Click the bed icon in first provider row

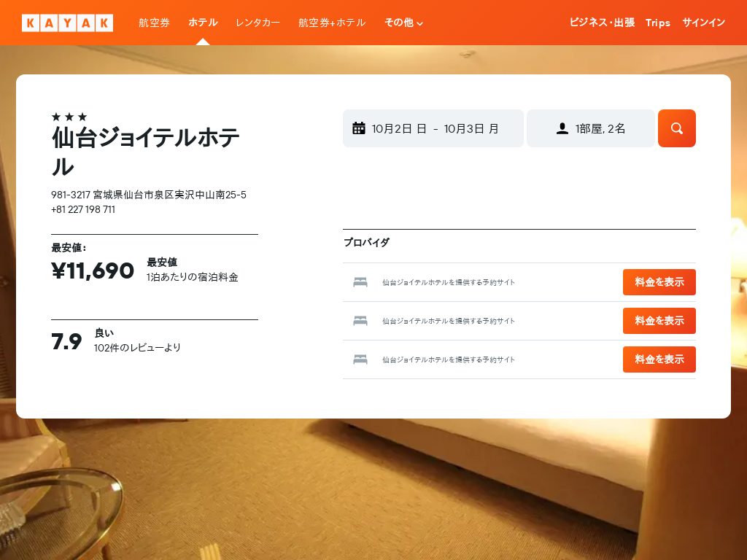click(360, 282)
